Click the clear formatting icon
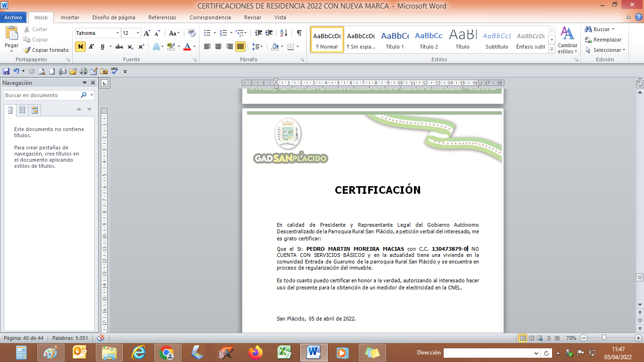The width and height of the screenshot is (644, 362). (191, 33)
